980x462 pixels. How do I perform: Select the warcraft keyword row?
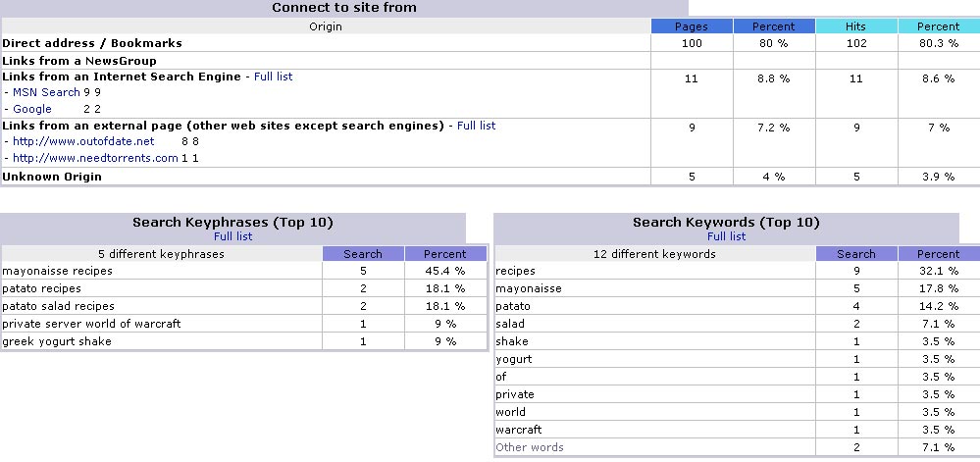[737, 430]
